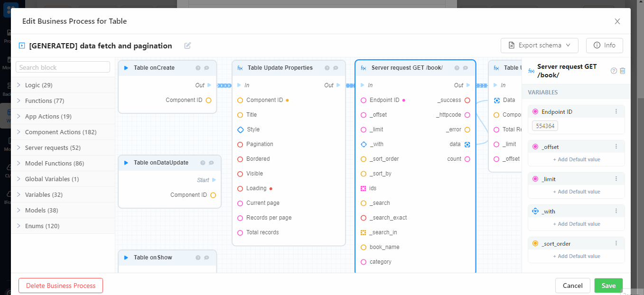
Task: Open three-dot menu for _limit variable
Action: (616, 179)
